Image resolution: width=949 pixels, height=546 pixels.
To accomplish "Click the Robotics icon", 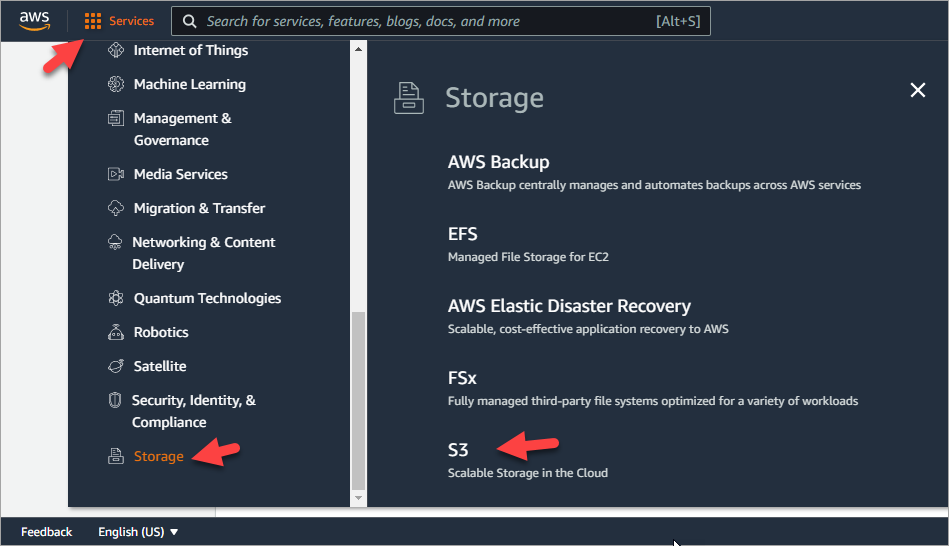I will (x=116, y=332).
